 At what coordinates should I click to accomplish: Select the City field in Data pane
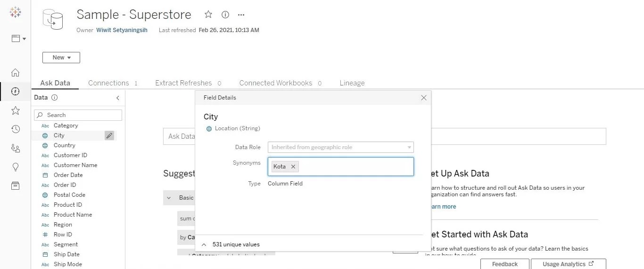(59, 135)
